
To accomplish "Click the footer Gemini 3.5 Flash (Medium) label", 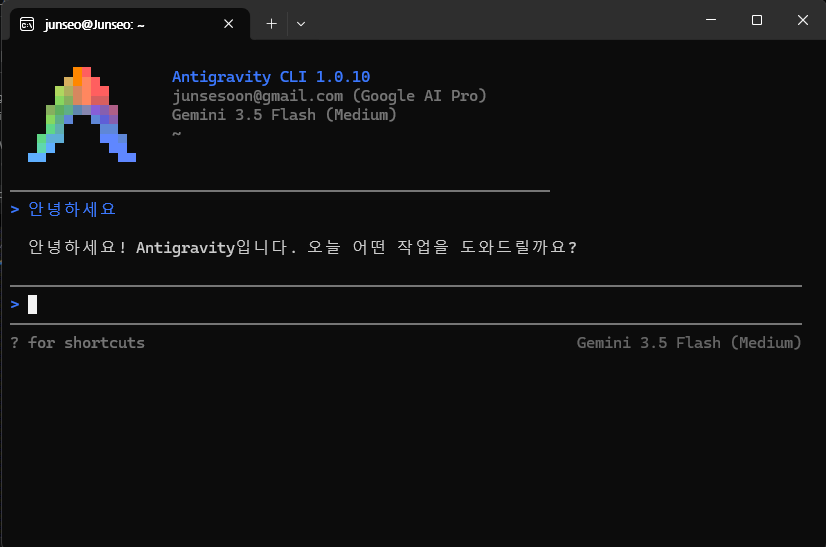I will coord(689,343).
